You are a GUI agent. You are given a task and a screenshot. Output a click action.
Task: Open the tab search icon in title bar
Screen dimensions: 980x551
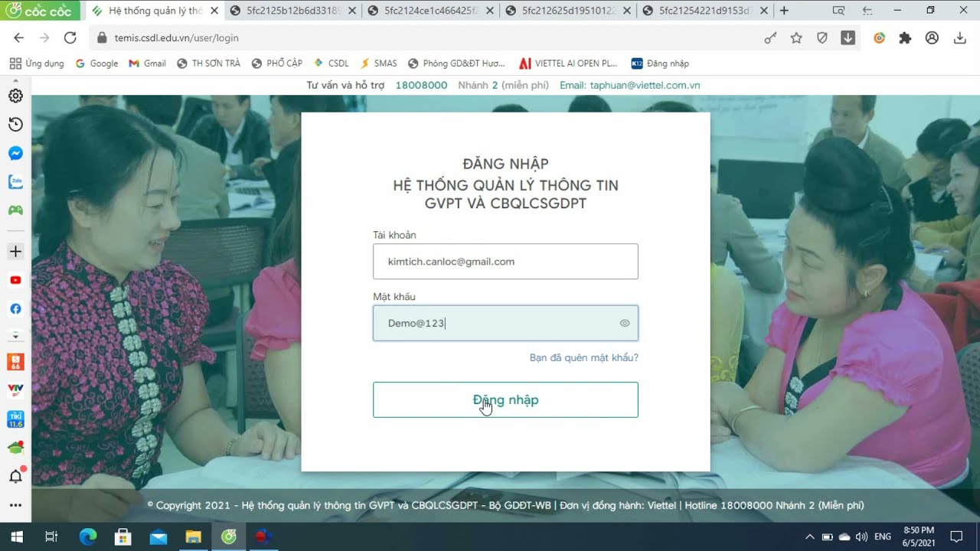point(838,11)
